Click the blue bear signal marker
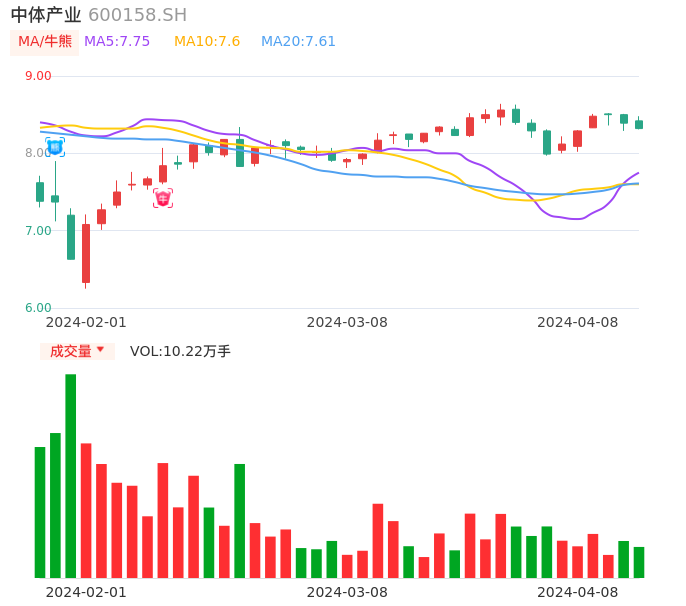686x606 pixels. [55, 147]
